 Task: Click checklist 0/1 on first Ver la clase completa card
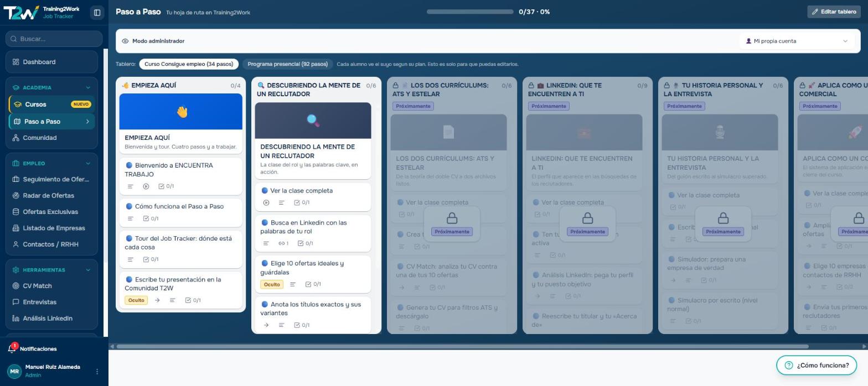[x=302, y=203]
